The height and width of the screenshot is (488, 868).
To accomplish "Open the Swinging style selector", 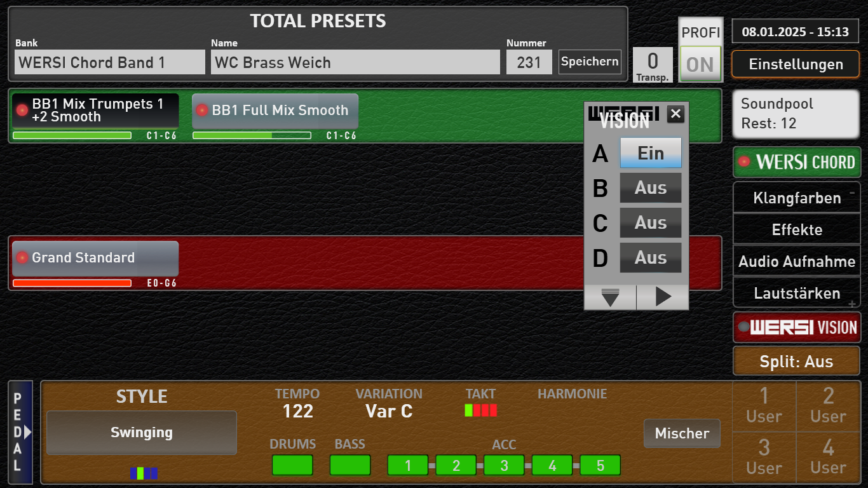I will tap(142, 433).
